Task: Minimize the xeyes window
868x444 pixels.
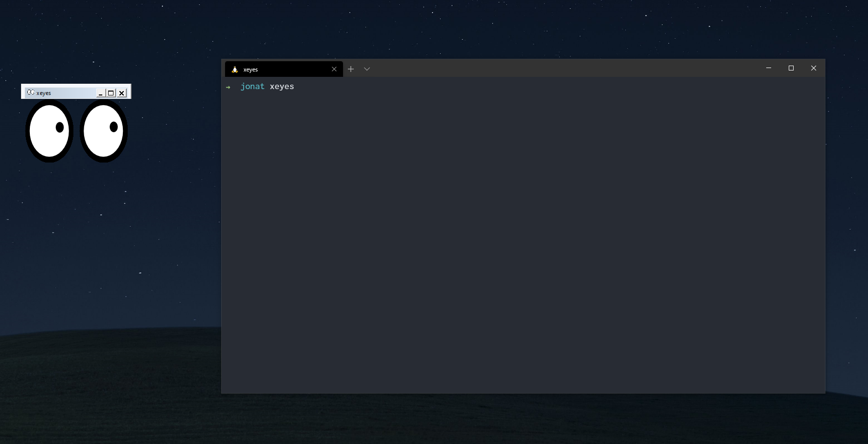Action: tap(100, 93)
